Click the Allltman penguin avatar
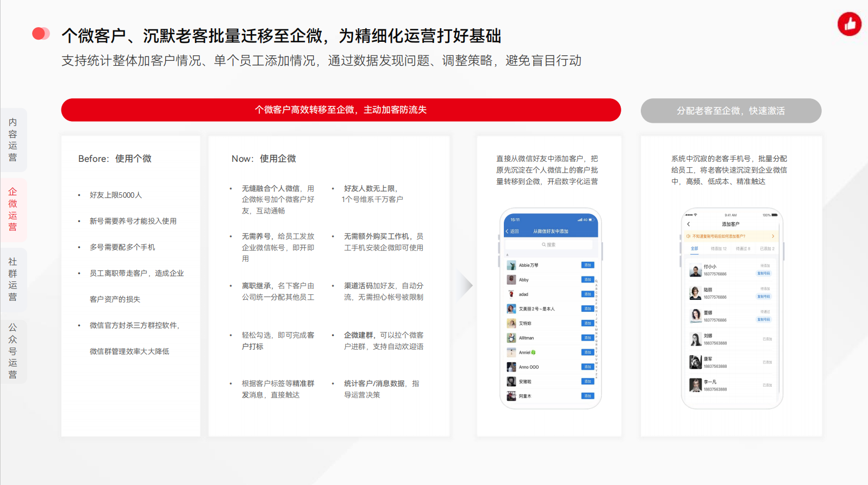Viewport: 868px width, 485px height. pyautogui.click(x=511, y=338)
